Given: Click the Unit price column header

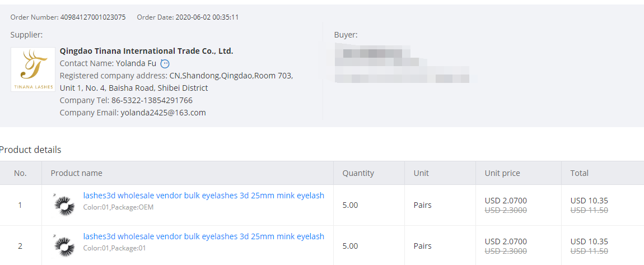Looking at the screenshot, I should coord(502,173).
